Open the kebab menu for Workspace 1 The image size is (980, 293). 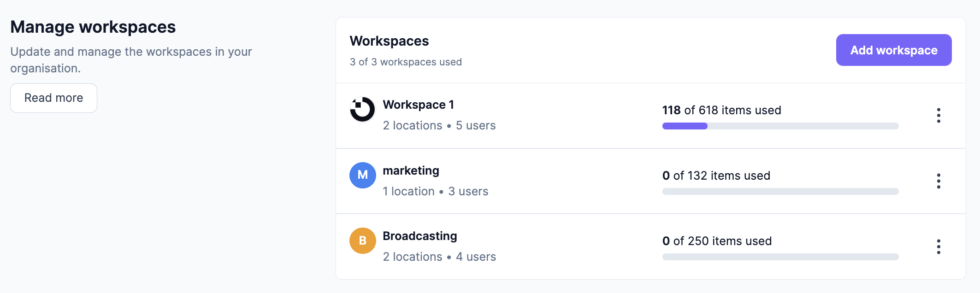[x=939, y=116]
